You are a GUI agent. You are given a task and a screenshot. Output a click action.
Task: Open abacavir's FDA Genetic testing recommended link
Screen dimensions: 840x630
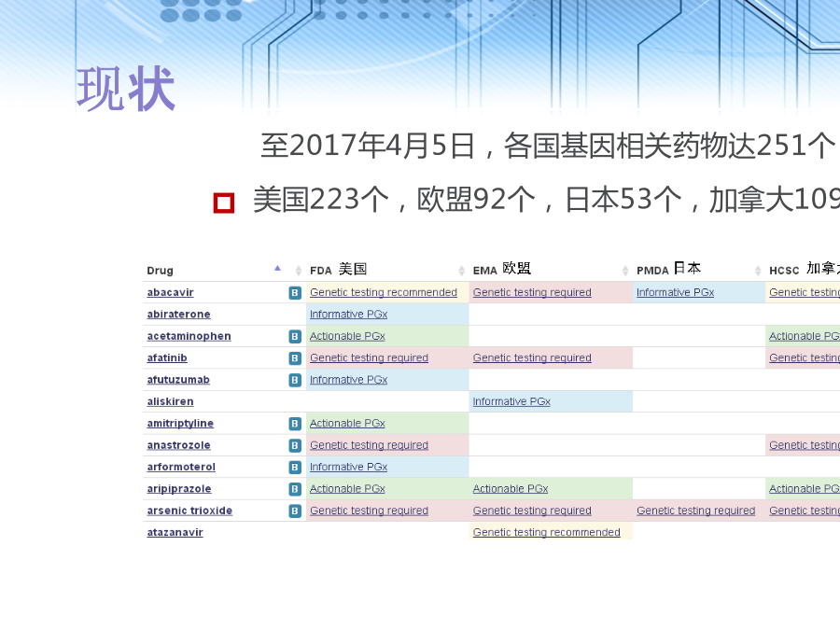point(384,292)
